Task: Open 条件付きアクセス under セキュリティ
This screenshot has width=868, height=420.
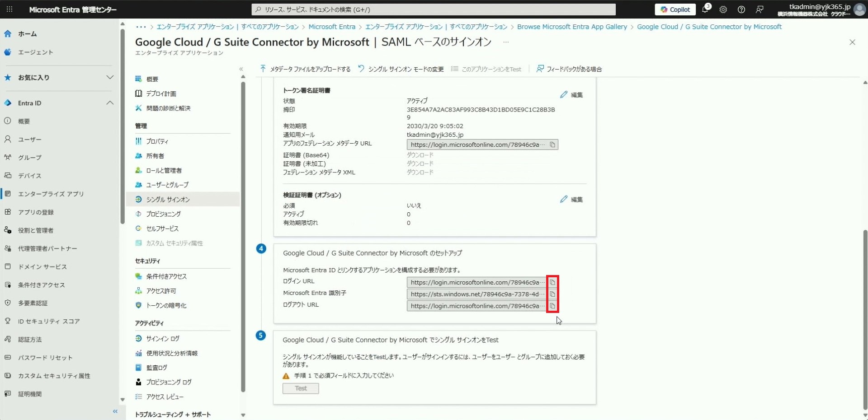Action: tap(166, 276)
